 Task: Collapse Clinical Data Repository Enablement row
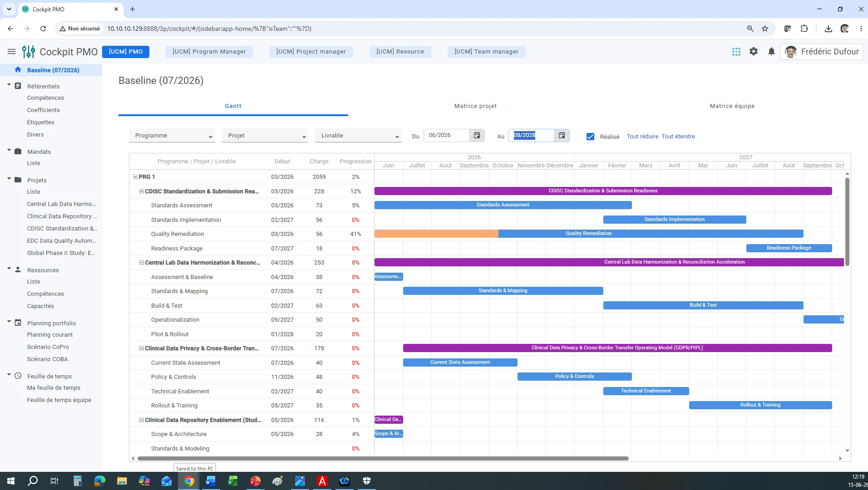click(141, 420)
